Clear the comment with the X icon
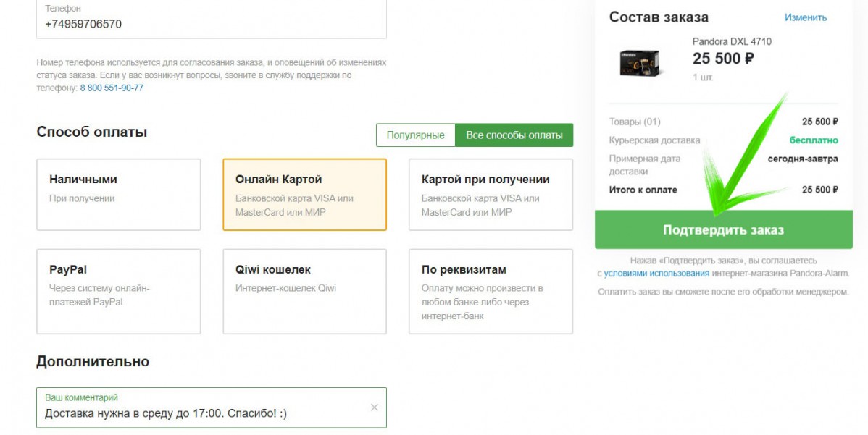The image size is (868, 435). tap(374, 407)
